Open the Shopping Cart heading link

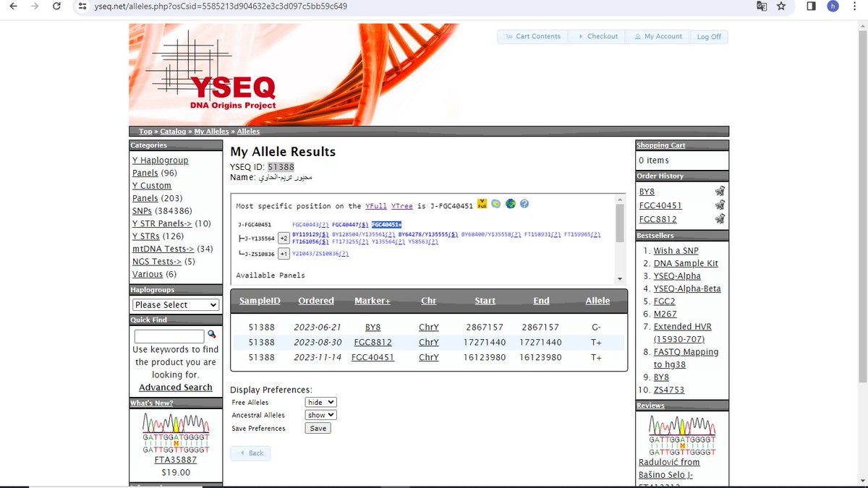[x=660, y=145]
